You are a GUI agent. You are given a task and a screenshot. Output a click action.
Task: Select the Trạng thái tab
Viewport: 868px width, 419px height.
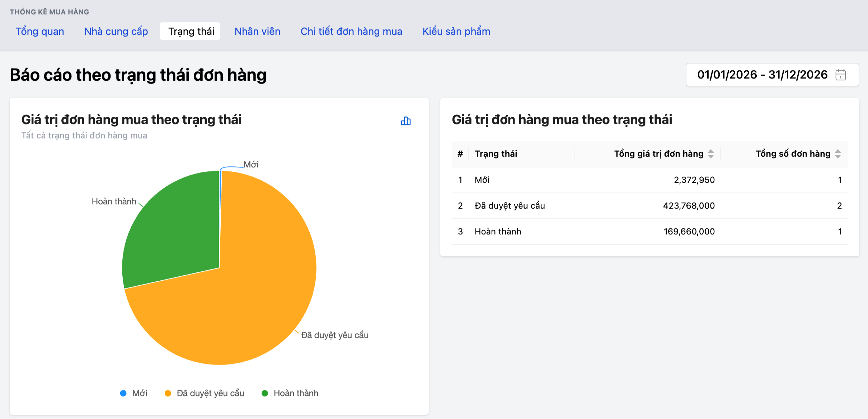click(x=191, y=32)
